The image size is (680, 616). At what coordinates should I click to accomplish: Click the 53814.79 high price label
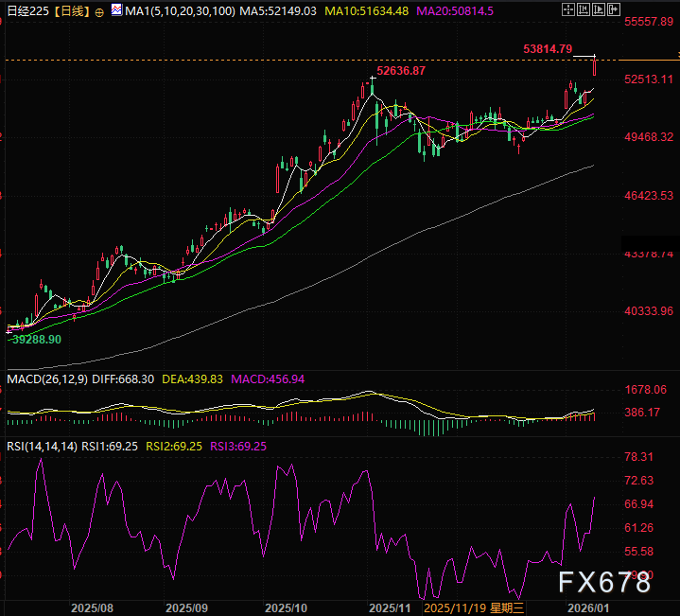pyautogui.click(x=547, y=48)
